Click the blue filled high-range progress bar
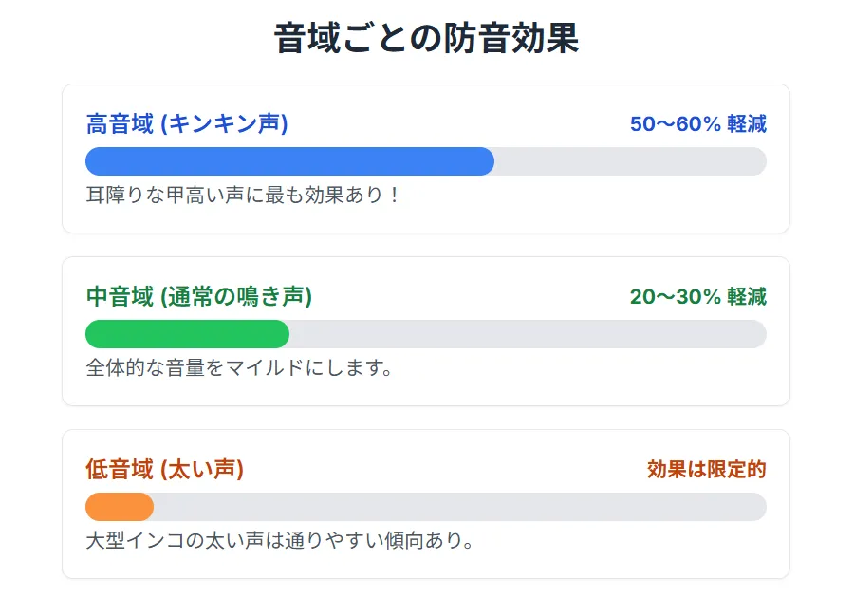Image resolution: width=854 pixels, height=616 pixels. (289, 161)
